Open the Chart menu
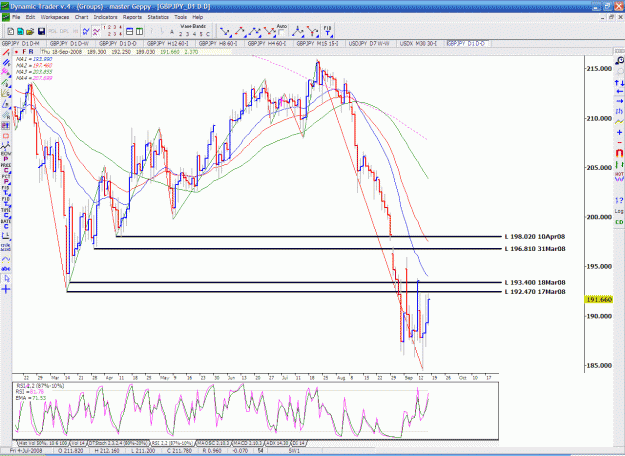 click(x=81, y=17)
